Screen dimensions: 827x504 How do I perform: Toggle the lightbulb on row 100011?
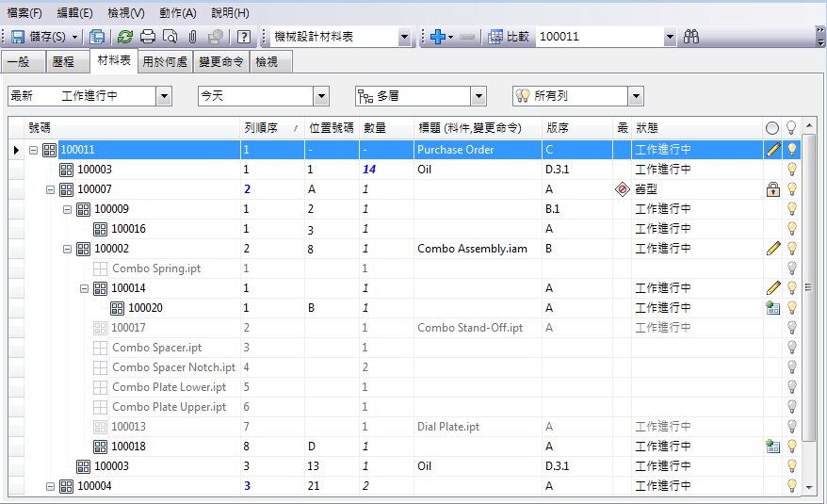tap(791, 150)
